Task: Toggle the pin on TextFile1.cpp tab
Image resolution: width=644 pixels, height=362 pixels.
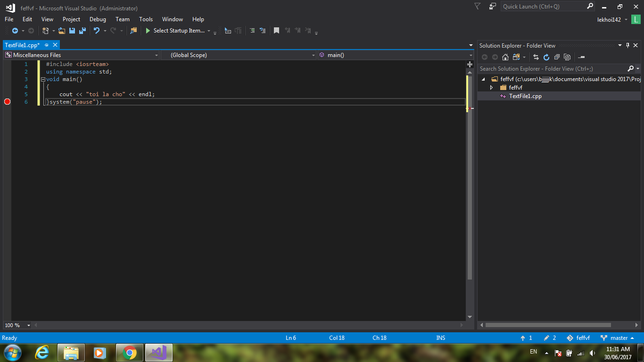Action: tap(47, 45)
